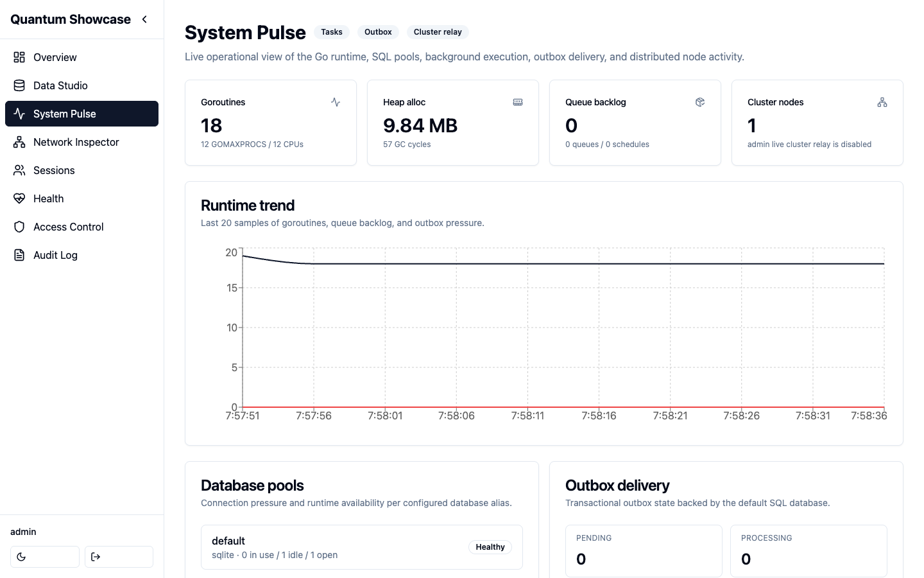Click '57 GC cycles' text
Viewport: 924px width, 578px height.
pos(407,144)
